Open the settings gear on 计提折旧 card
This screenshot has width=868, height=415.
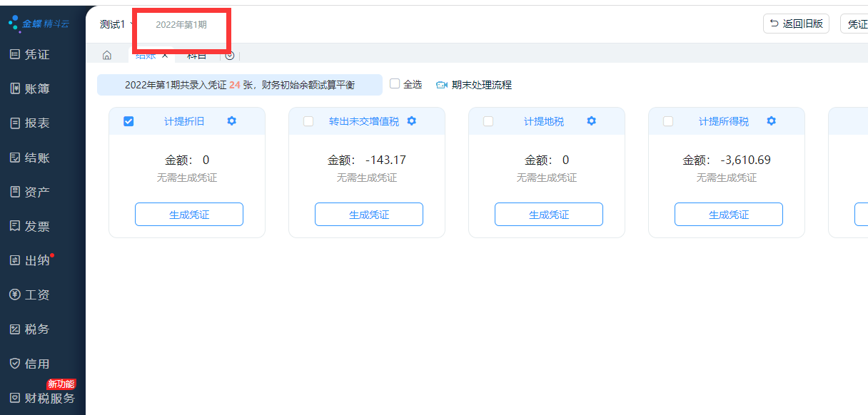(x=231, y=121)
